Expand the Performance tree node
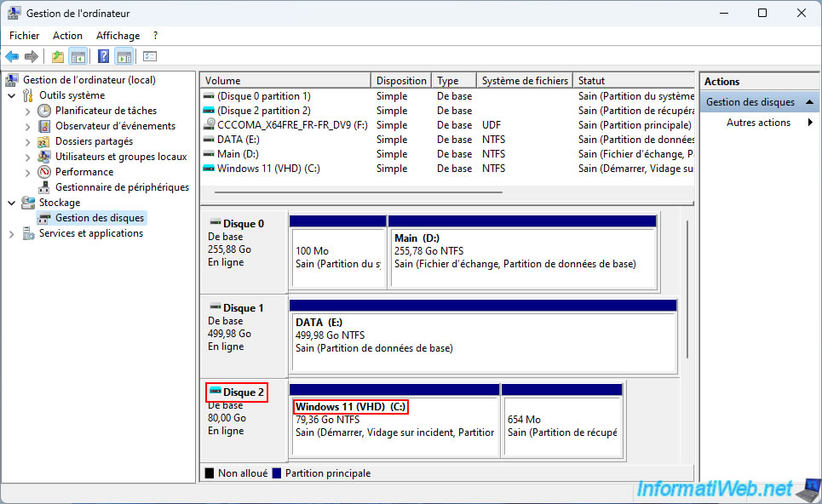This screenshot has height=504, width=822. [x=28, y=172]
